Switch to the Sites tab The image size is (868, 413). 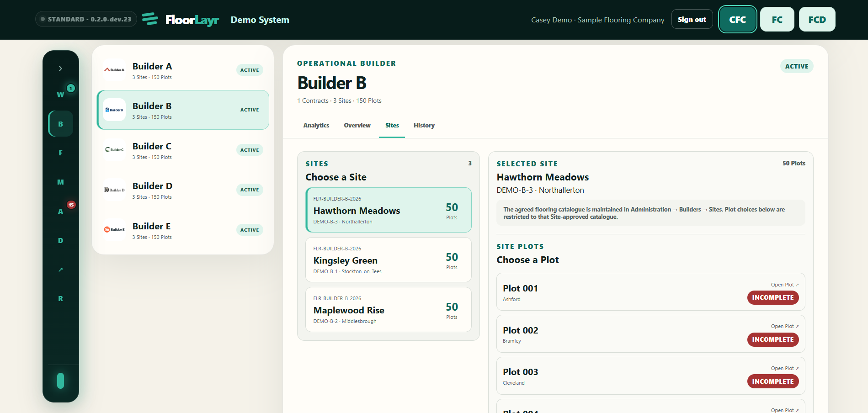(392, 125)
